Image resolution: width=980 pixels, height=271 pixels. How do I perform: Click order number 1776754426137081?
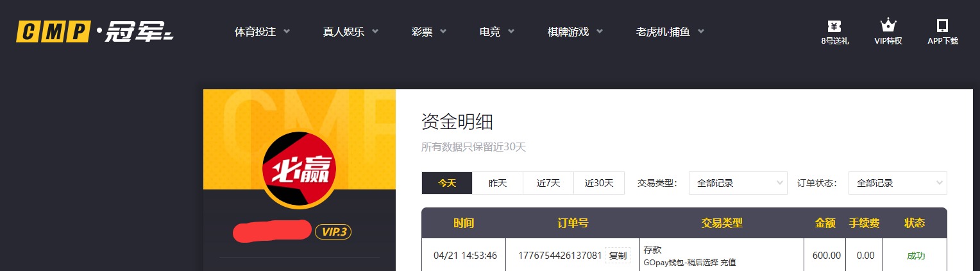click(560, 256)
